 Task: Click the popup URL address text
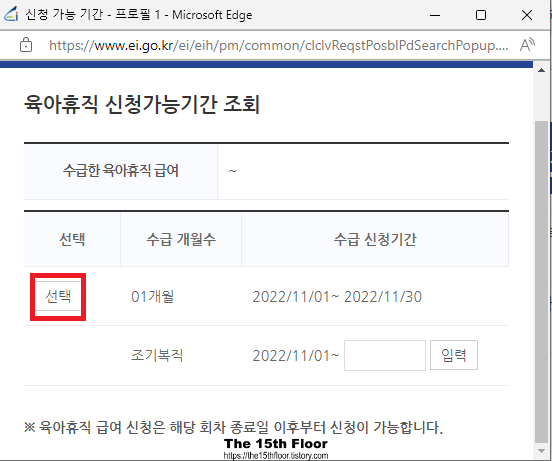point(278,45)
